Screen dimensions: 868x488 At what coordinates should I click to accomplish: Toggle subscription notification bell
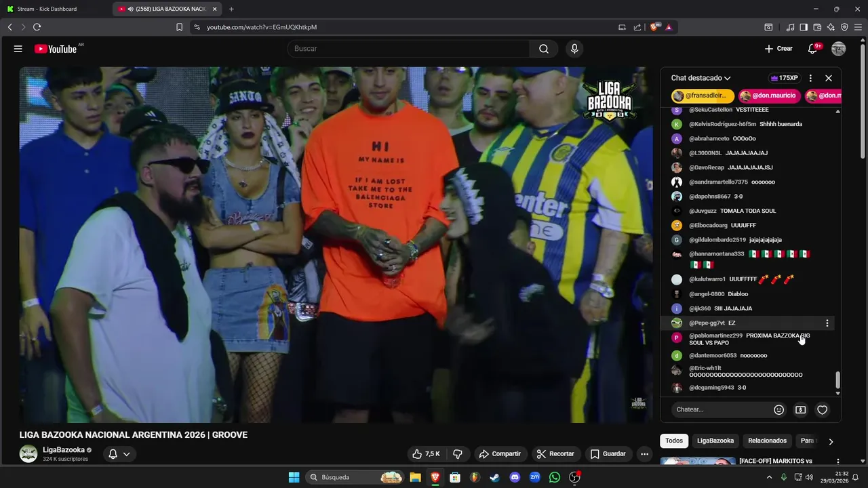pos(113,454)
